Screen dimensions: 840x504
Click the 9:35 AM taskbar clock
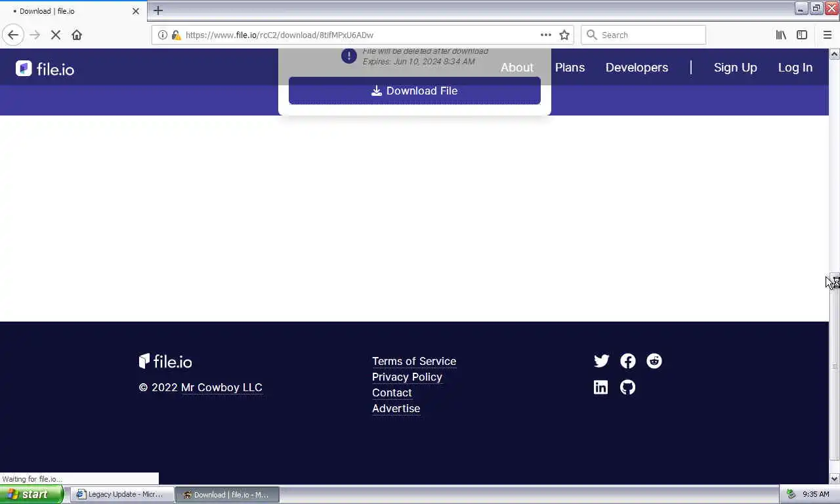(x=816, y=494)
